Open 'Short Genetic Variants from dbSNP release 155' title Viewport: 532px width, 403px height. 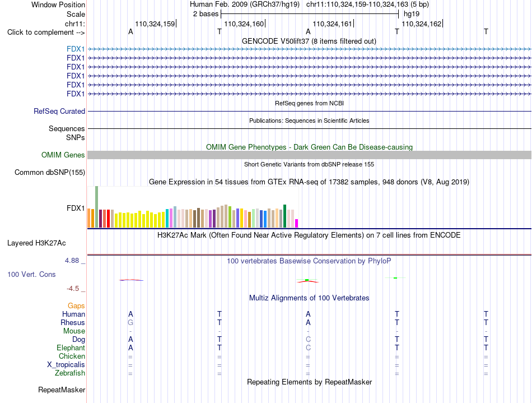coord(309,164)
